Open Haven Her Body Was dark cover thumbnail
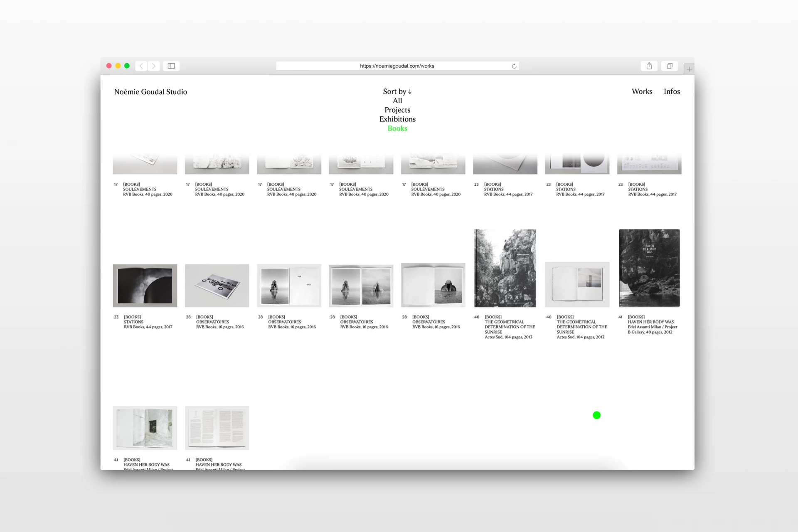 [649, 268]
